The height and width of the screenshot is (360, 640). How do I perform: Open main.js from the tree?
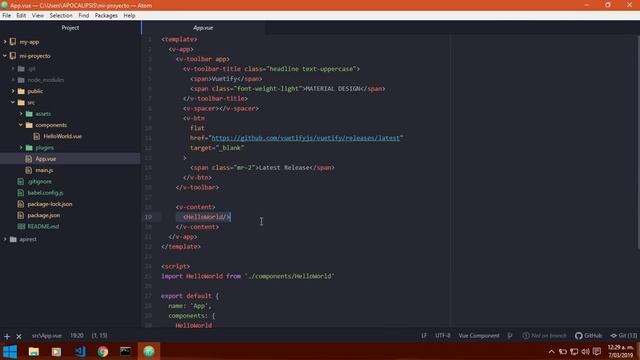pos(44,170)
